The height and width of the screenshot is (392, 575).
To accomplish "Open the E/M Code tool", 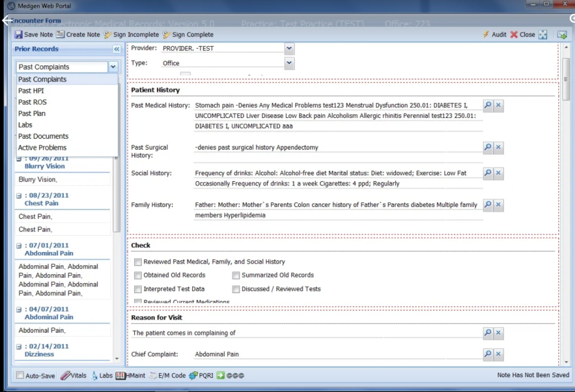I will (x=166, y=375).
